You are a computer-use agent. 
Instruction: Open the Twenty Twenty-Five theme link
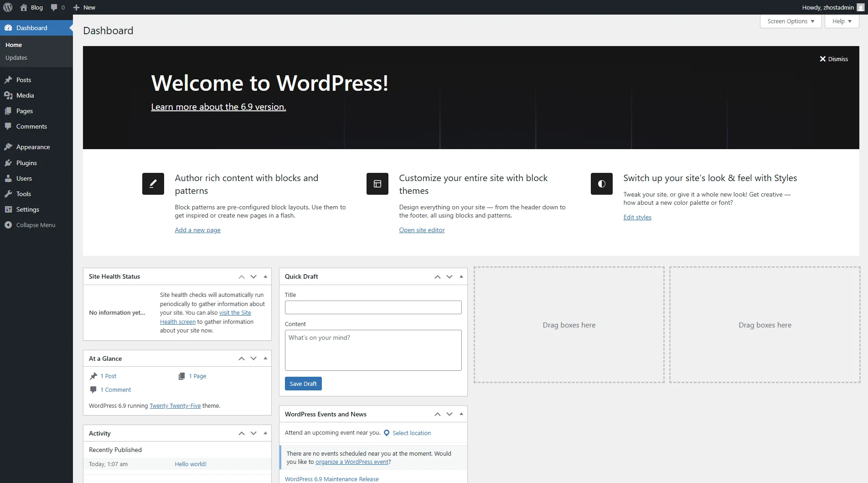point(175,405)
